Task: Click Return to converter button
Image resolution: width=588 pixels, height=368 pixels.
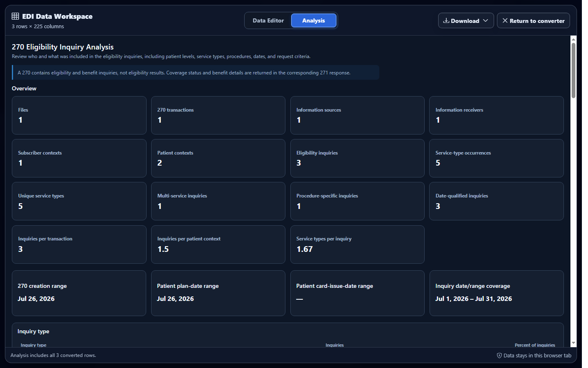Action: coord(533,20)
